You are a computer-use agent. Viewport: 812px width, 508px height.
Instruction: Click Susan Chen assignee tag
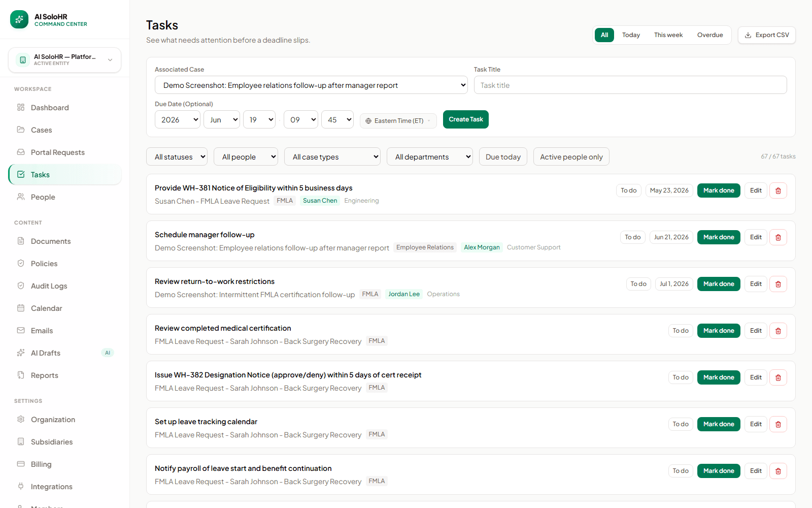(x=320, y=201)
